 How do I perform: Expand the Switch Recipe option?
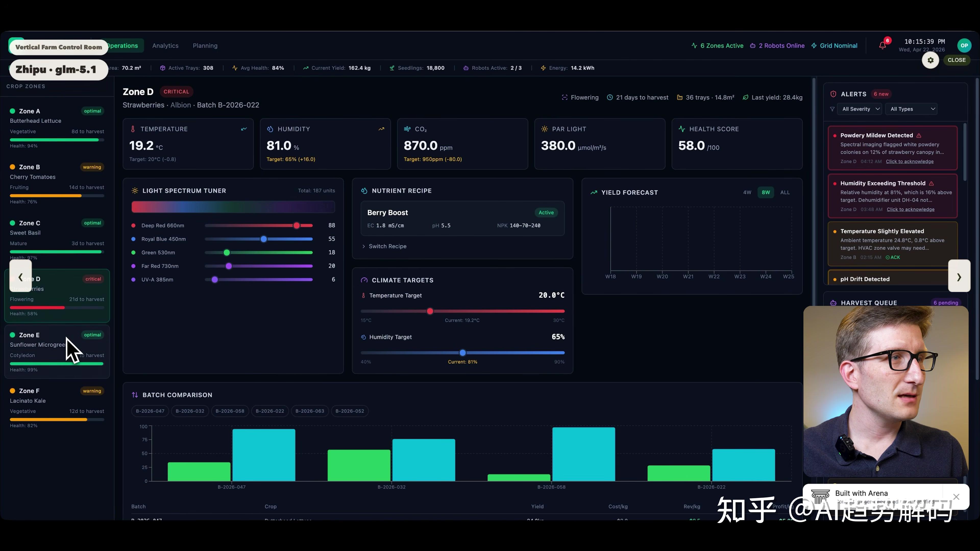point(384,246)
